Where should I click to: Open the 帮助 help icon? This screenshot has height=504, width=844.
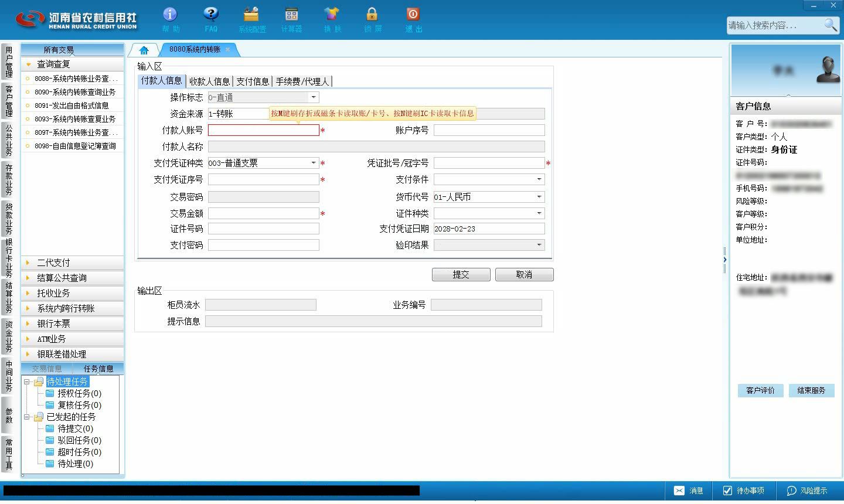[x=170, y=19]
